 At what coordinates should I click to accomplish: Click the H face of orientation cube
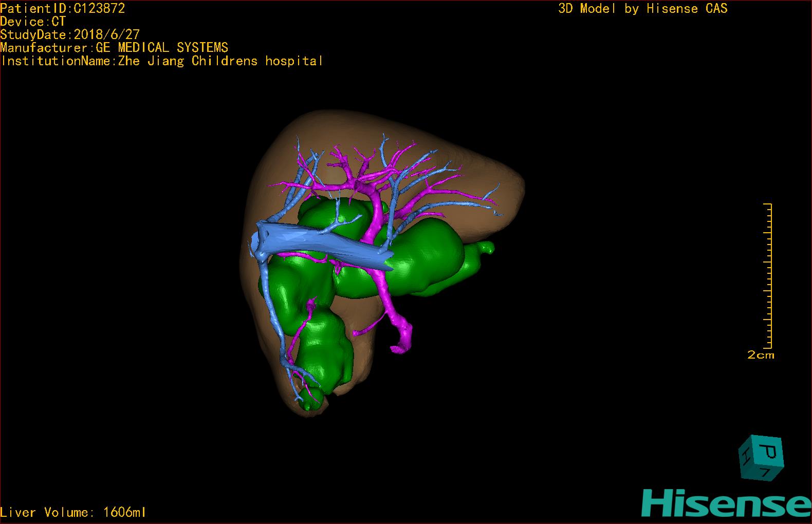pyautogui.click(x=745, y=456)
